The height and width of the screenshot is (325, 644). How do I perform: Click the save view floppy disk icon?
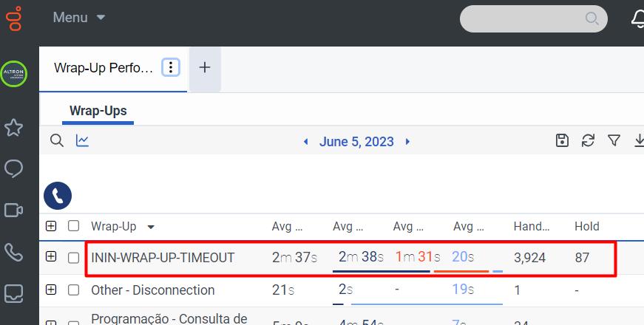point(562,140)
